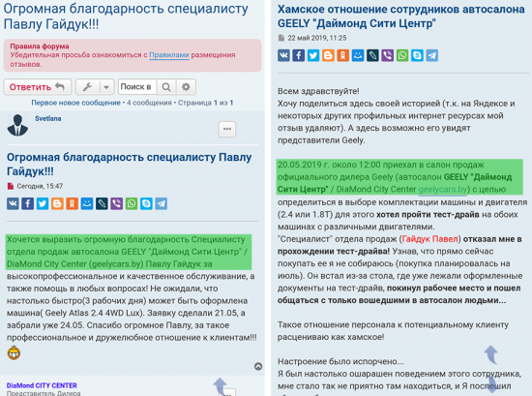Viewport: 532px width, 396px height.
Task: Share left post on VK
Action: click(x=13, y=203)
